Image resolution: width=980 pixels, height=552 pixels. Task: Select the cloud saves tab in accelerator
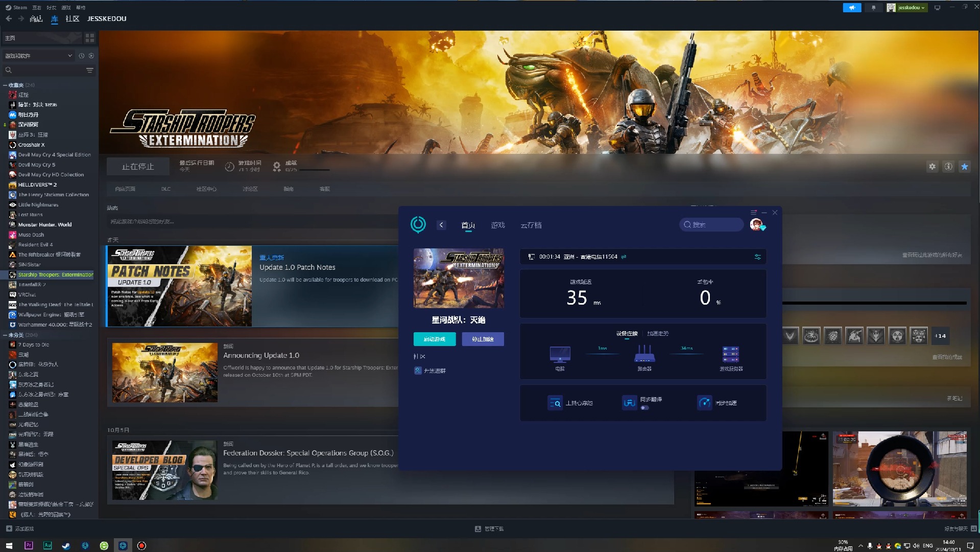(x=531, y=225)
